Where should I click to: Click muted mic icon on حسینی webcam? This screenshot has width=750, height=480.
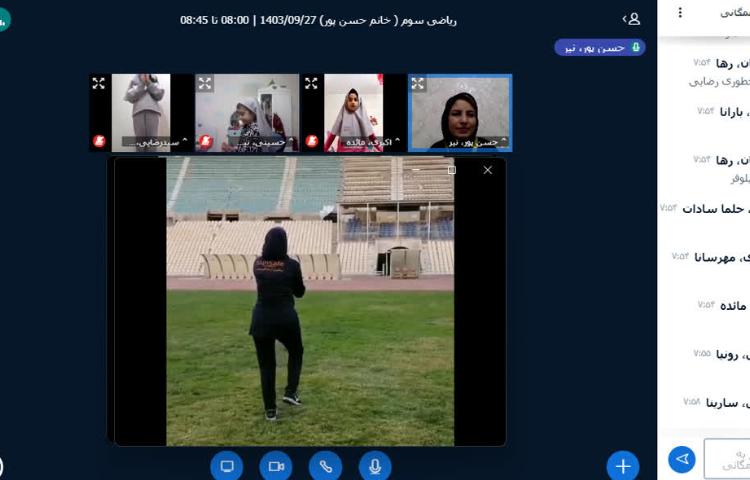pyautogui.click(x=206, y=141)
